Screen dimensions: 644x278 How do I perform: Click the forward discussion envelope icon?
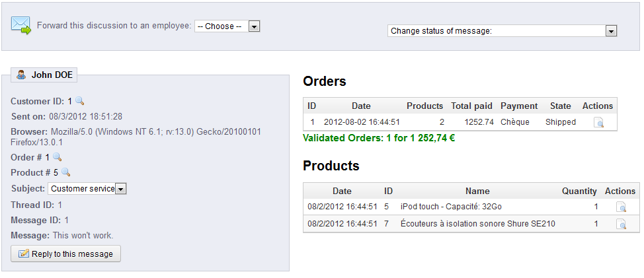21,25
